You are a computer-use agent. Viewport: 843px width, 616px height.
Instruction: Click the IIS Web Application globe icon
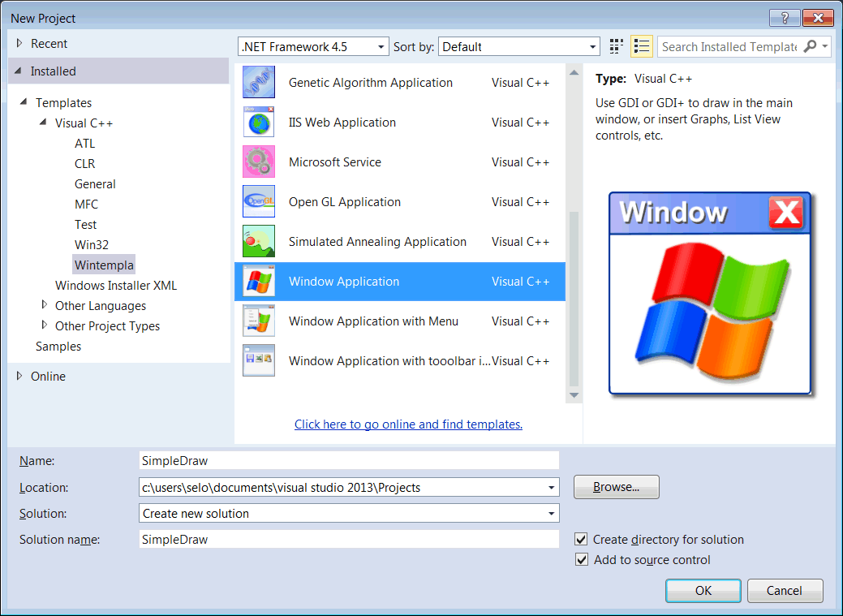coord(259,122)
